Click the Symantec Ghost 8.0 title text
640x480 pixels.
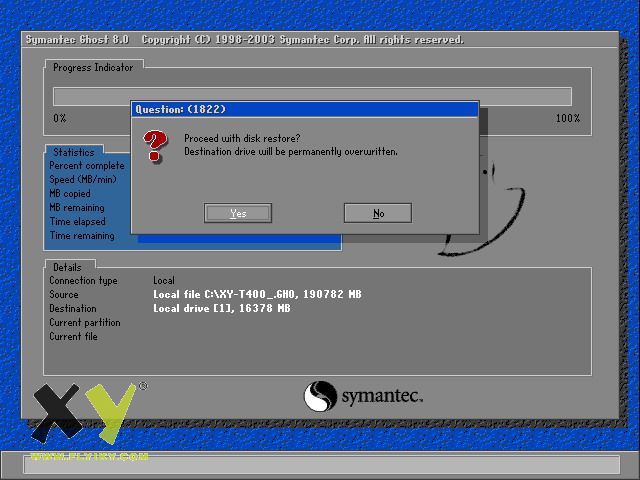click(x=77, y=40)
